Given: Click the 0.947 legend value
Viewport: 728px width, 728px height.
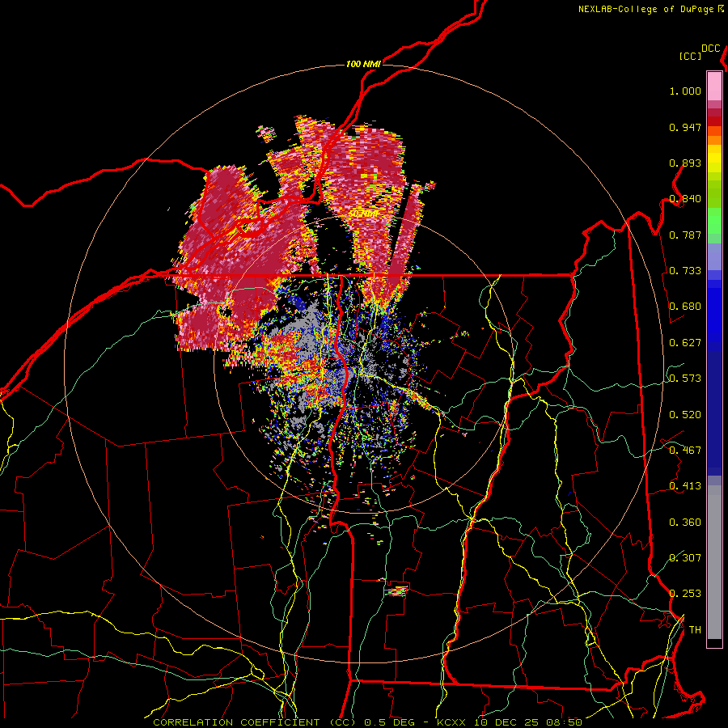Looking at the screenshot, I should point(685,127).
